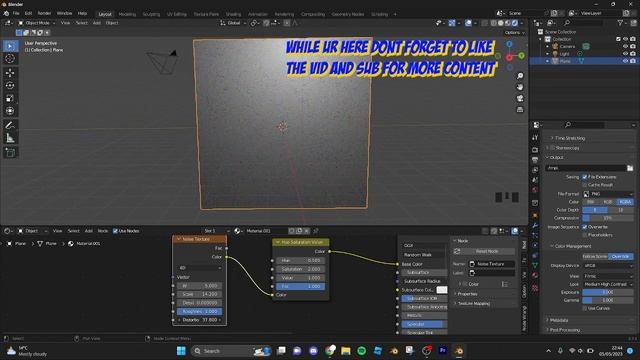Select the Scale tool in viewport toolbar
The image size is (640, 360).
[x=10, y=98]
